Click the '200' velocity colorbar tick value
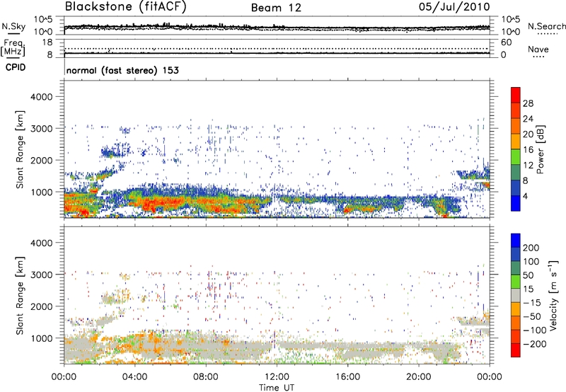Viewport: 566px width, 392px height. click(531, 248)
